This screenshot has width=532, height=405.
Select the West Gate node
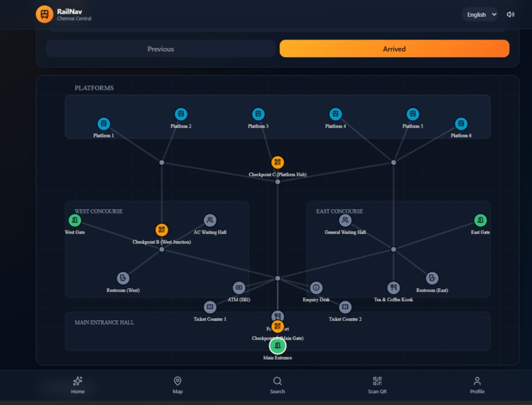75,221
